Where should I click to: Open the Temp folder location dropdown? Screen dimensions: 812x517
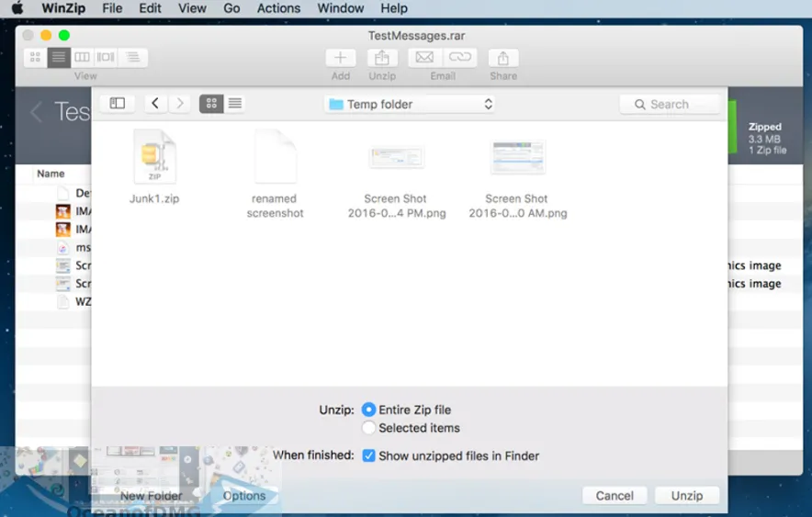click(410, 104)
